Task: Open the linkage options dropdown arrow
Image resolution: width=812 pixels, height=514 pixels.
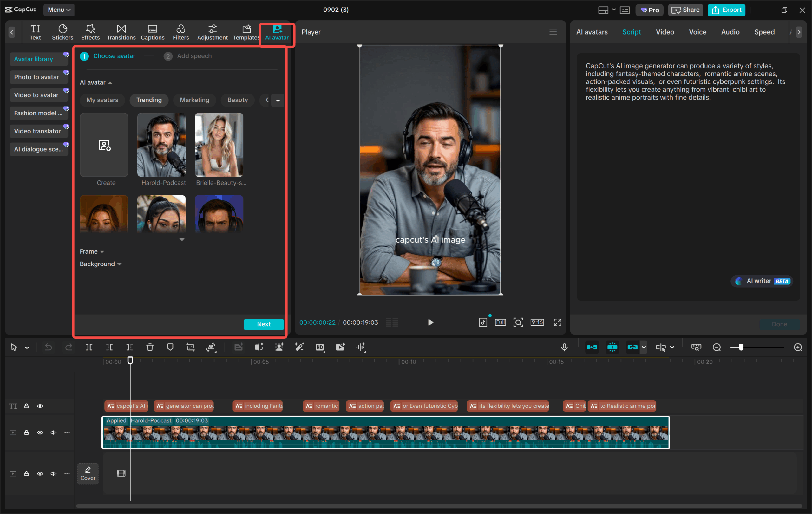Action: point(643,347)
